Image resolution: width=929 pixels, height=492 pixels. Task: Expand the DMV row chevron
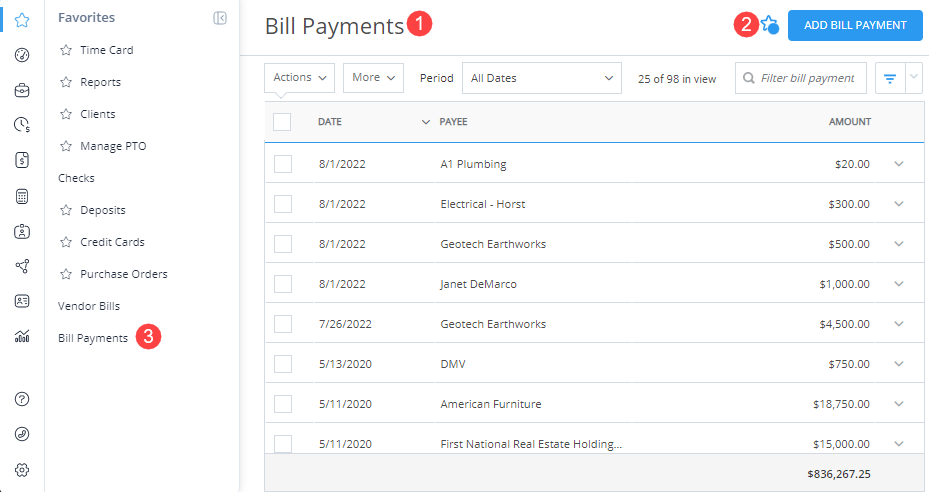click(x=899, y=364)
